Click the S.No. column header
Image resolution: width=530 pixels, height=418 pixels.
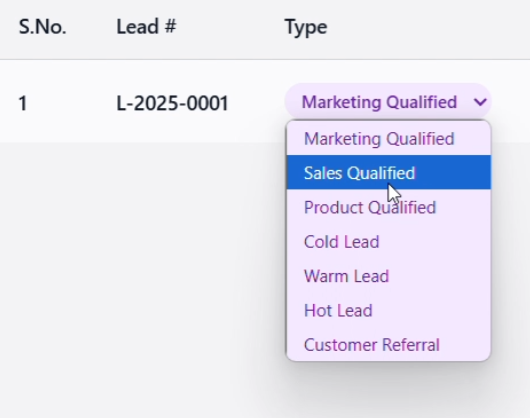[x=43, y=27]
